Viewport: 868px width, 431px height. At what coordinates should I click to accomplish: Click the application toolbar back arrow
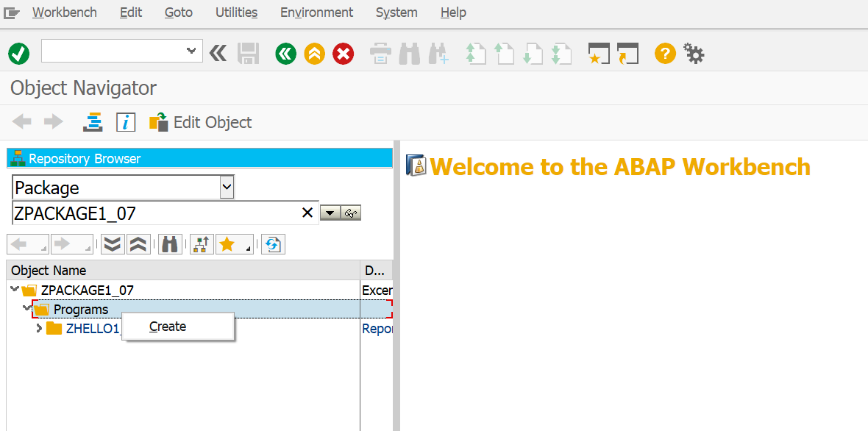(x=21, y=121)
